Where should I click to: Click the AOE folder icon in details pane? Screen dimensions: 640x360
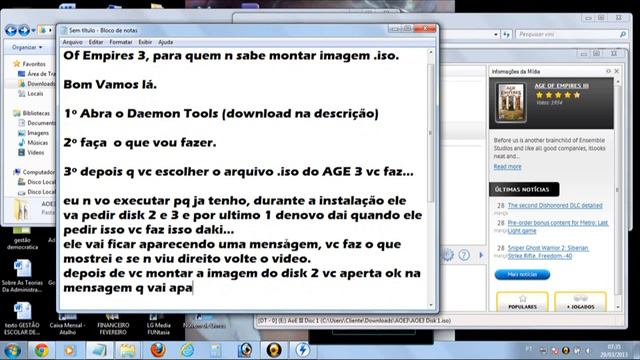pyautogui.click(x=22, y=210)
